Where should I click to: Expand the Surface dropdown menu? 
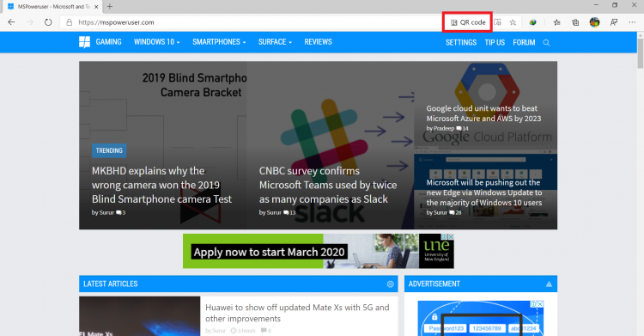pos(275,42)
